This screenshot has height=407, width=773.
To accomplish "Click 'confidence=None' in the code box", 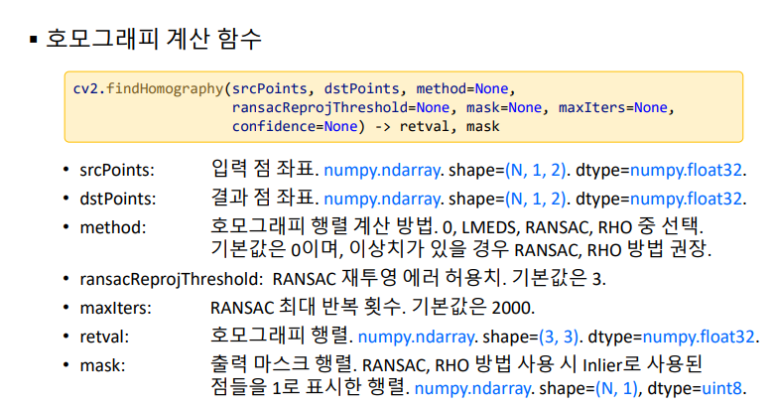I will pyautogui.click(x=295, y=126).
